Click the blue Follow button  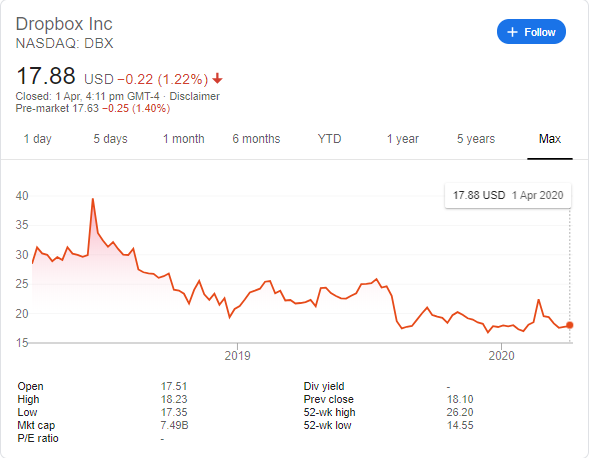[531, 32]
